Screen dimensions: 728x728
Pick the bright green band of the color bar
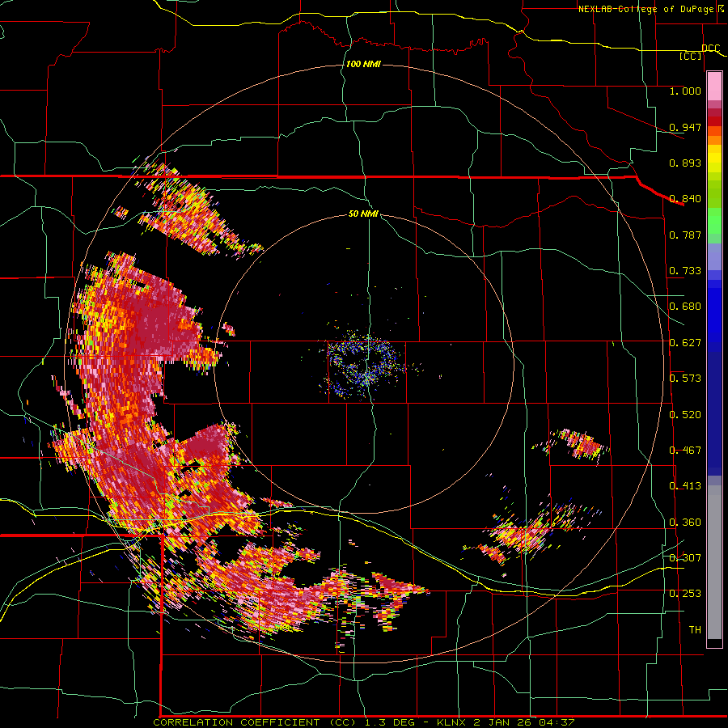714,221
